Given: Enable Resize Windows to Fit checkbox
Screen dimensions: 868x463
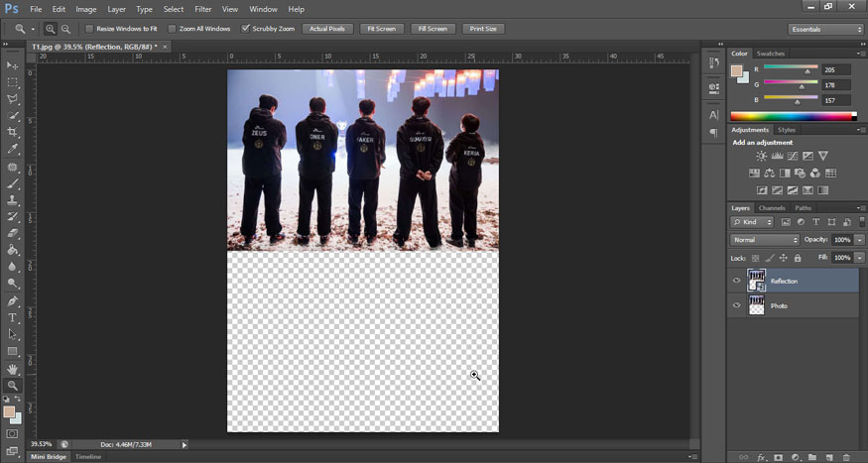Looking at the screenshot, I should (89, 29).
